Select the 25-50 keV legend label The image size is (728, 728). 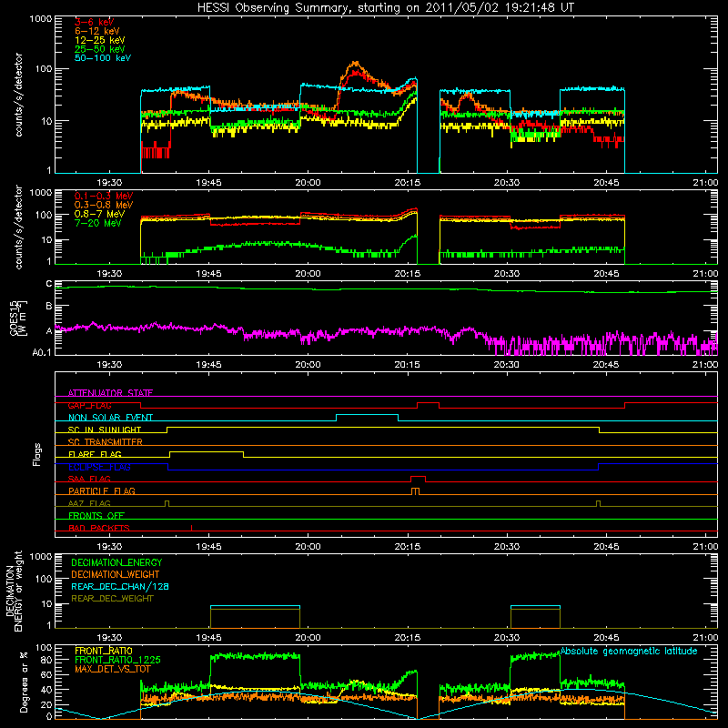click(x=100, y=49)
